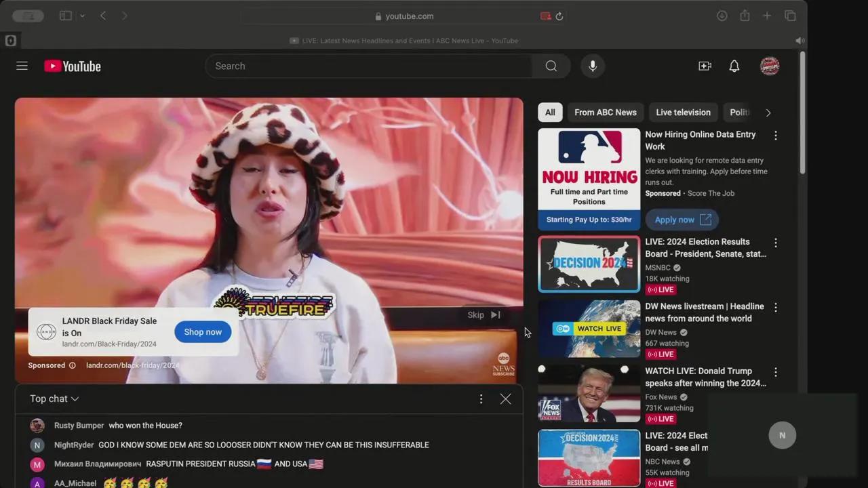Go forward with Safari's forward arrow
Screen dimensions: 868x488
125,16
